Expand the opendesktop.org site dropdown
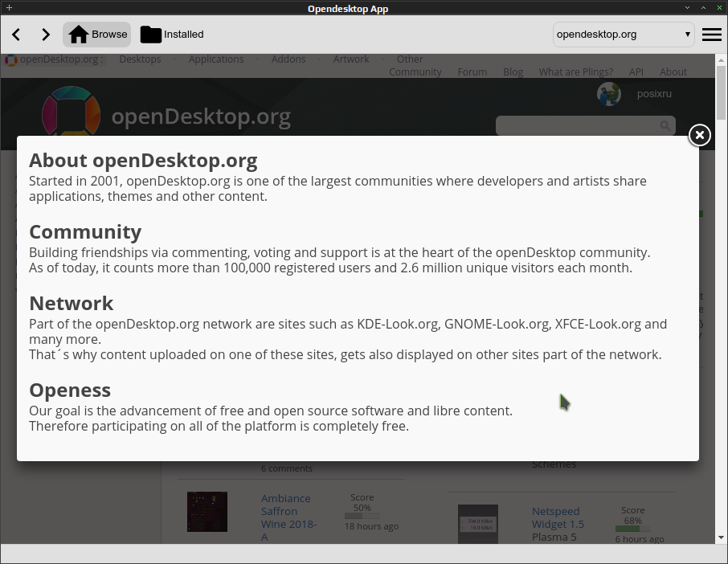 coord(624,35)
